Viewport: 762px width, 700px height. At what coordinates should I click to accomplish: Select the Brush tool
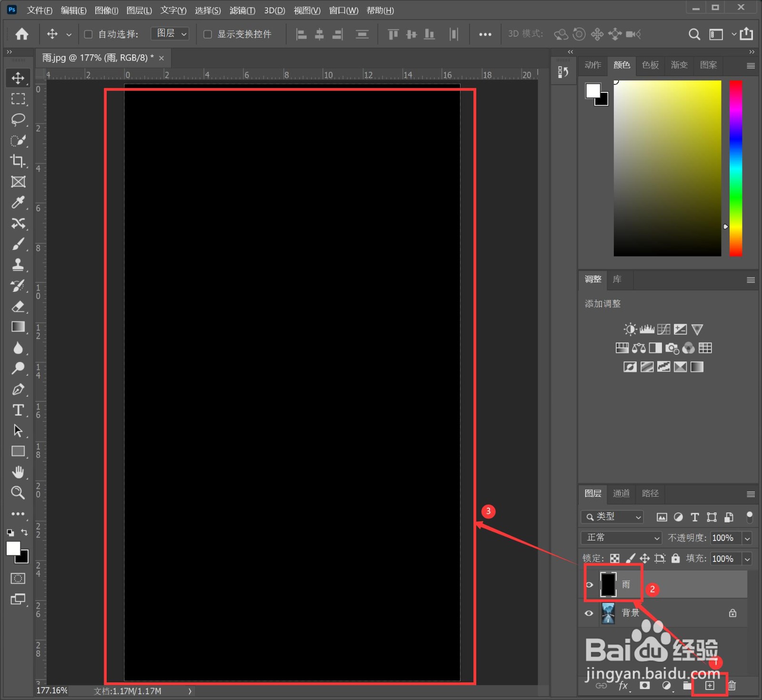pyautogui.click(x=18, y=244)
